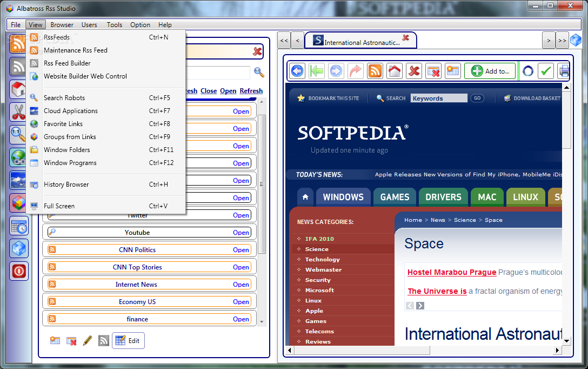Click the gray RSS icon below feed list
This screenshot has height=369, width=588.
(x=104, y=340)
